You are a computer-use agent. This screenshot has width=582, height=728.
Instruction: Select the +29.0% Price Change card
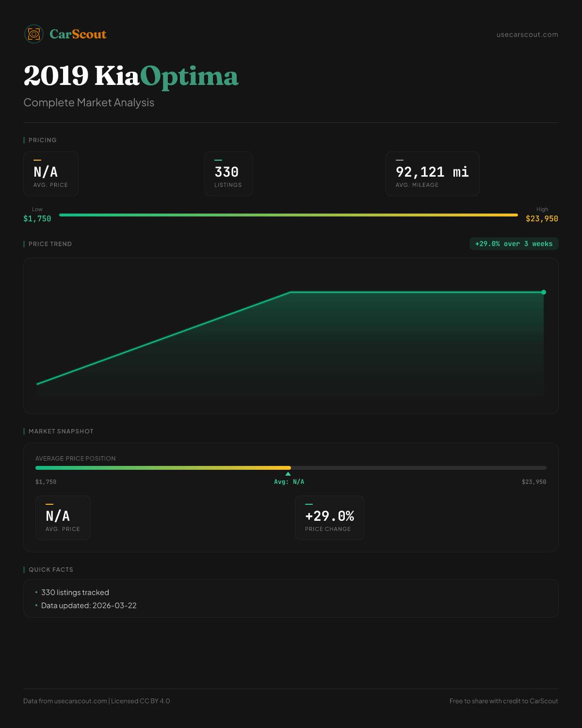(x=329, y=518)
